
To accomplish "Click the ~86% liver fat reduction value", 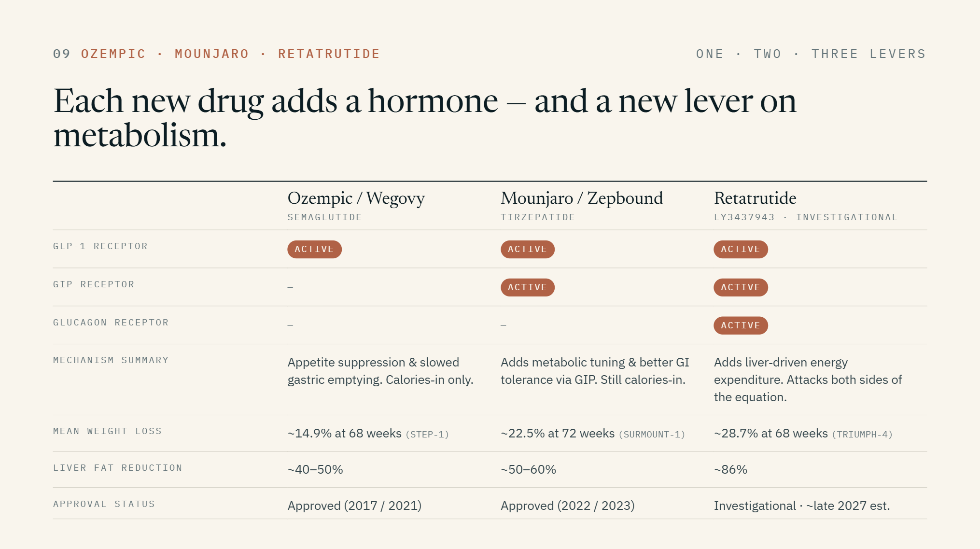I will 730,470.
